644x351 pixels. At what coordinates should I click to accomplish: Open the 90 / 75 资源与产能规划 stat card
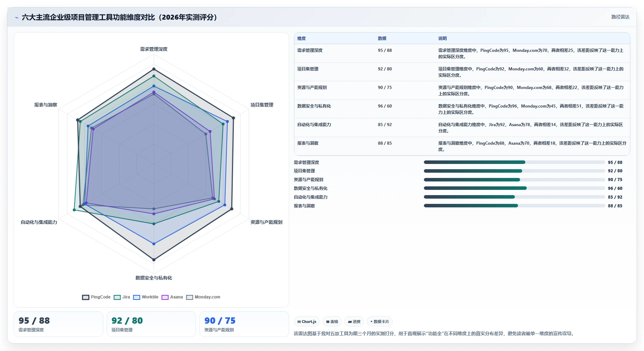coord(244,324)
